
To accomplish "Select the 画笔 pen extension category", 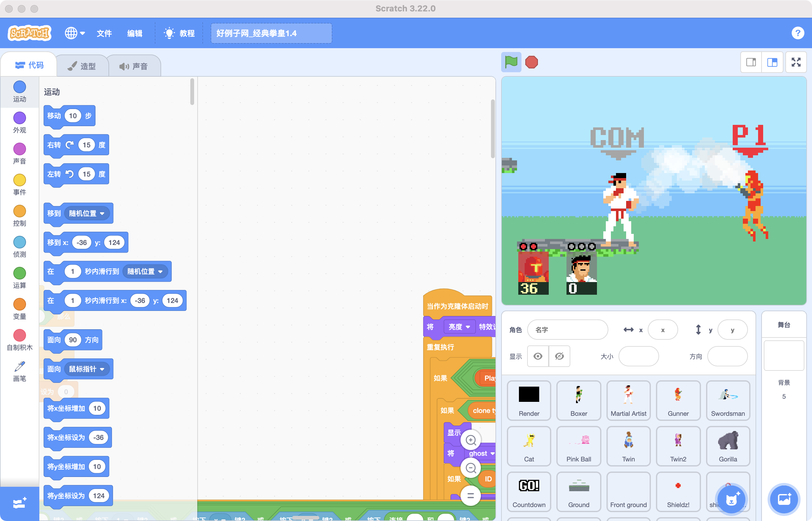I will [x=20, y=371].
